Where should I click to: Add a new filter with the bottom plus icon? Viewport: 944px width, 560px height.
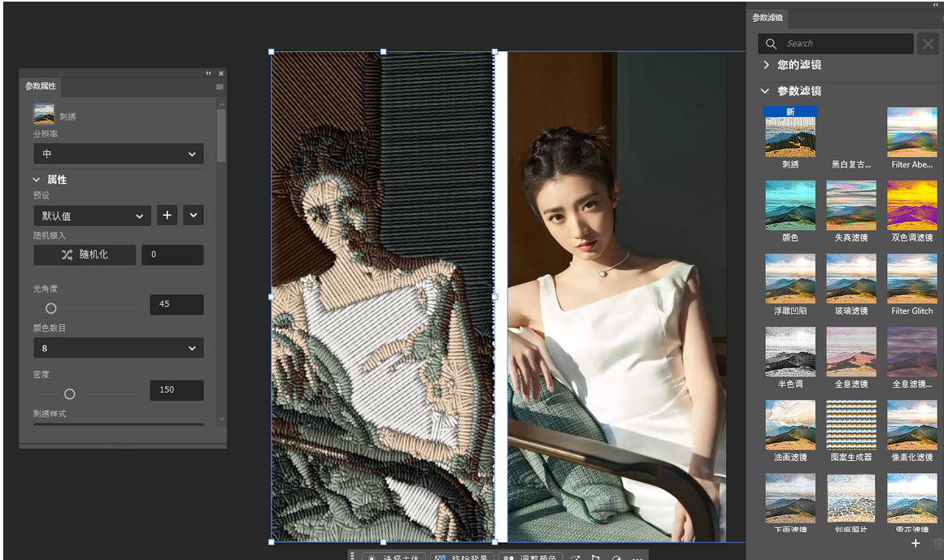coord(915,543)
